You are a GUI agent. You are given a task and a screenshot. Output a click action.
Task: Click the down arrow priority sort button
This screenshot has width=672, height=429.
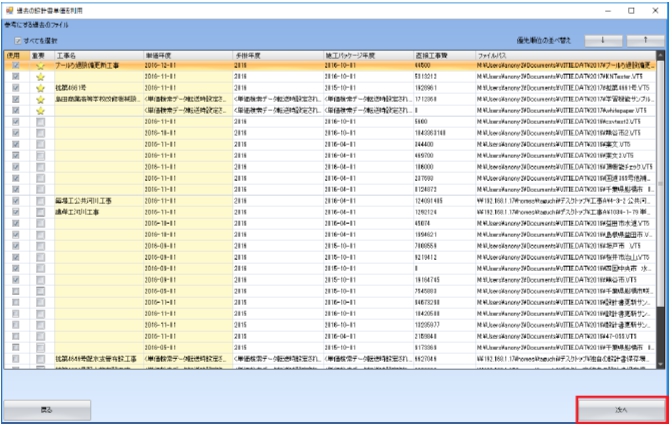point(601,40)
